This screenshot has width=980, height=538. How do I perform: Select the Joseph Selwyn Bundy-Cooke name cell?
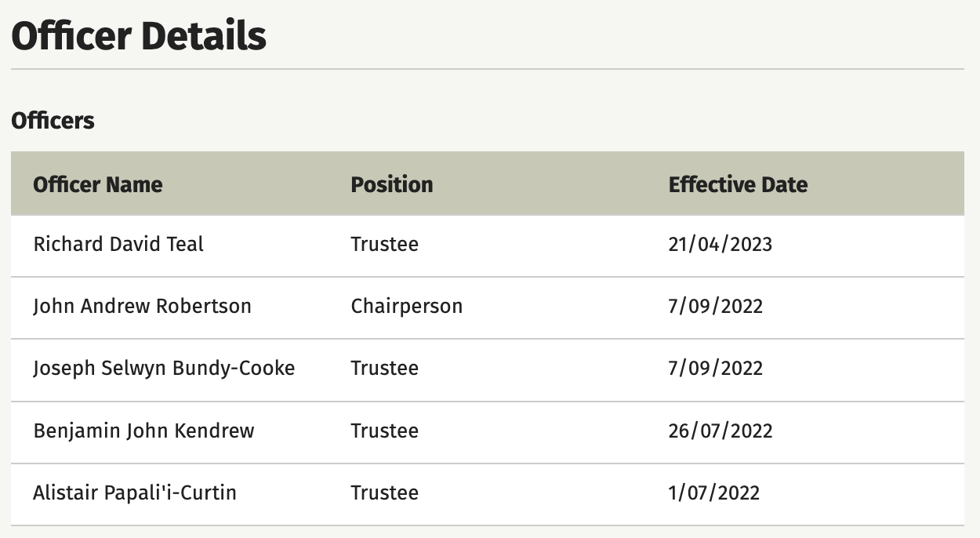pyautogui.click(x=164, y=369)
